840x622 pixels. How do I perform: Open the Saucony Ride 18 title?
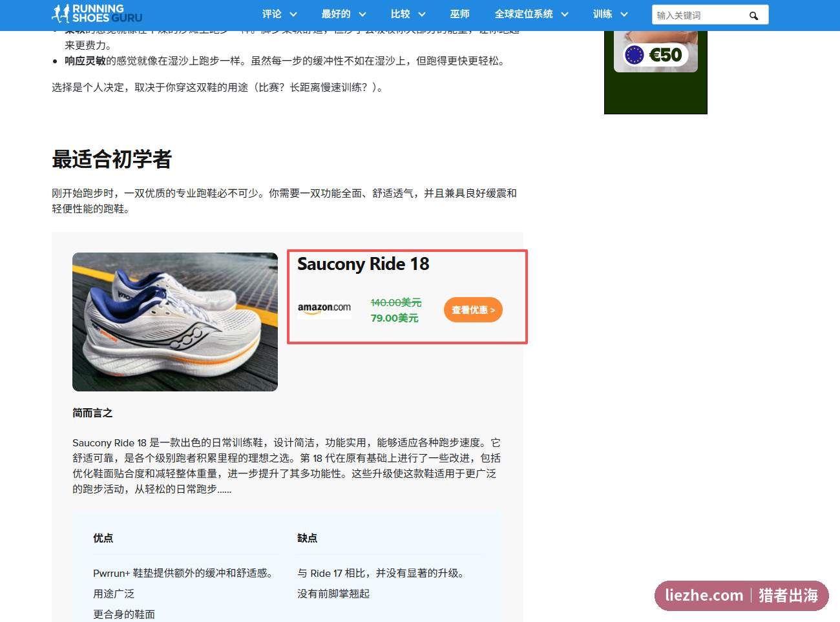pos(363,264)
